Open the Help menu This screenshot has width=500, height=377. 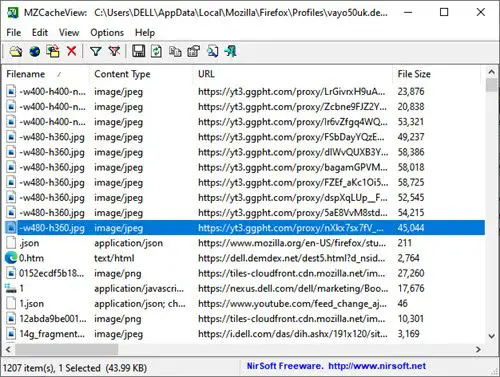[x=145, y=33]
